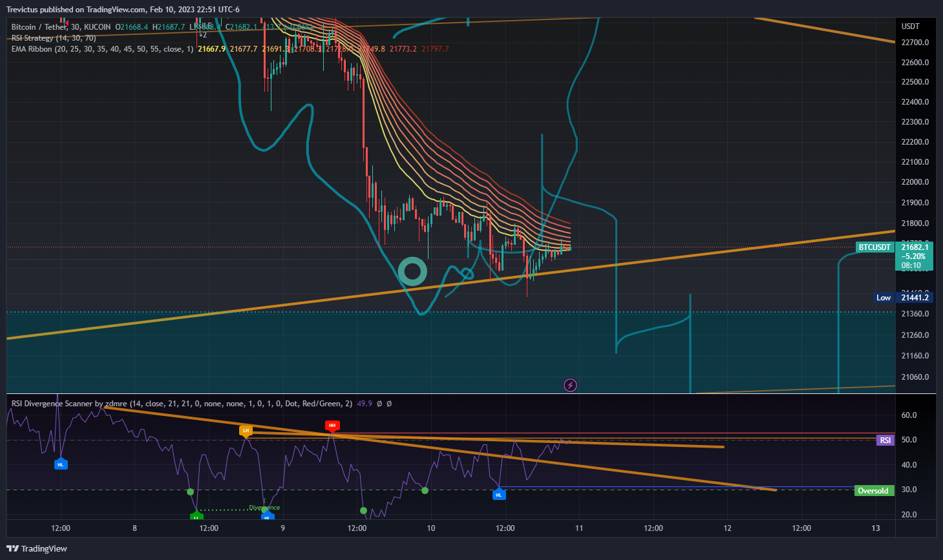
Task: Click the green Oversold label
Action: [x=873, y=491]
